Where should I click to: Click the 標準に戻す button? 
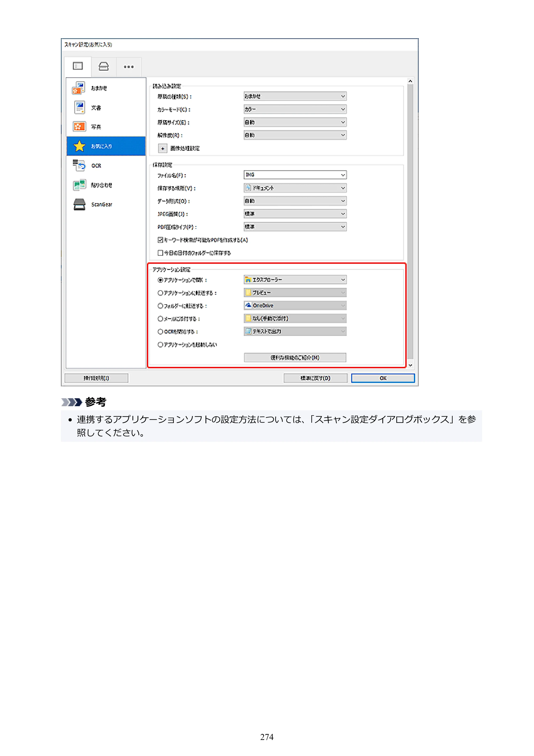click(x=315, y=378)
